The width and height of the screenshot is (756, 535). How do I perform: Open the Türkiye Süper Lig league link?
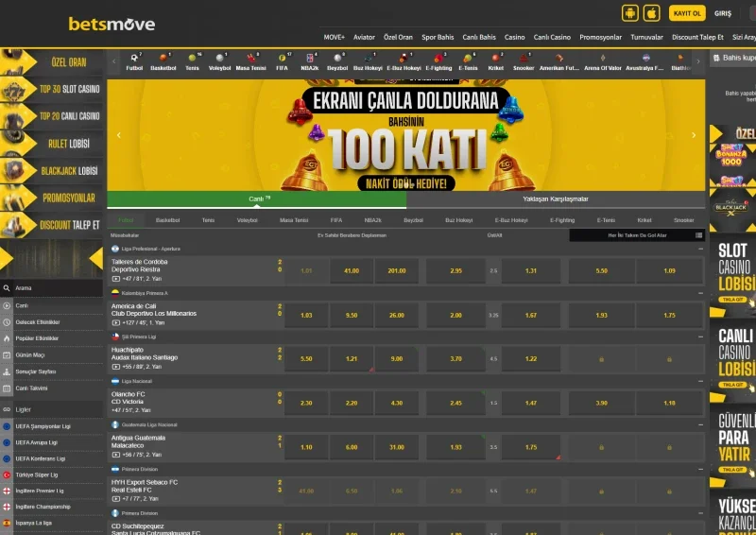pos(37,475)
